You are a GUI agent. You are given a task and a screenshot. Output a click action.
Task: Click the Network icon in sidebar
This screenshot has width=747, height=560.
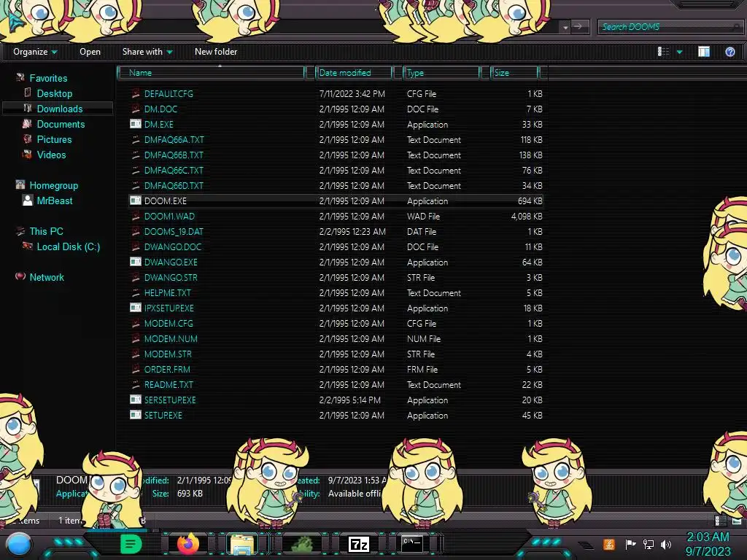tap(20, 276)
